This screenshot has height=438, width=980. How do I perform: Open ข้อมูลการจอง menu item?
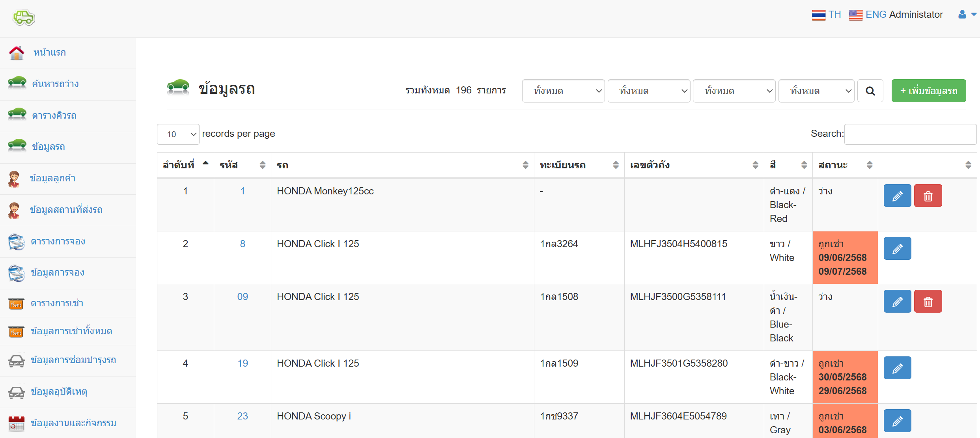coord(58,272)
